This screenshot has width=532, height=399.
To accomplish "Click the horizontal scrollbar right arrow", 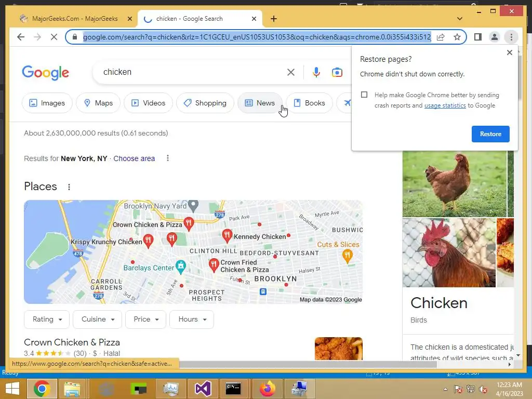I will (x=509, y=364).
